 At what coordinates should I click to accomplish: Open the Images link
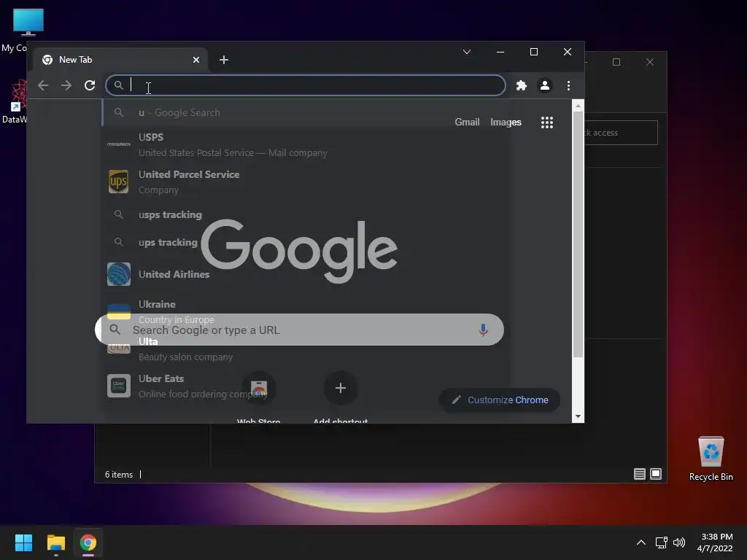coord(506,122)
